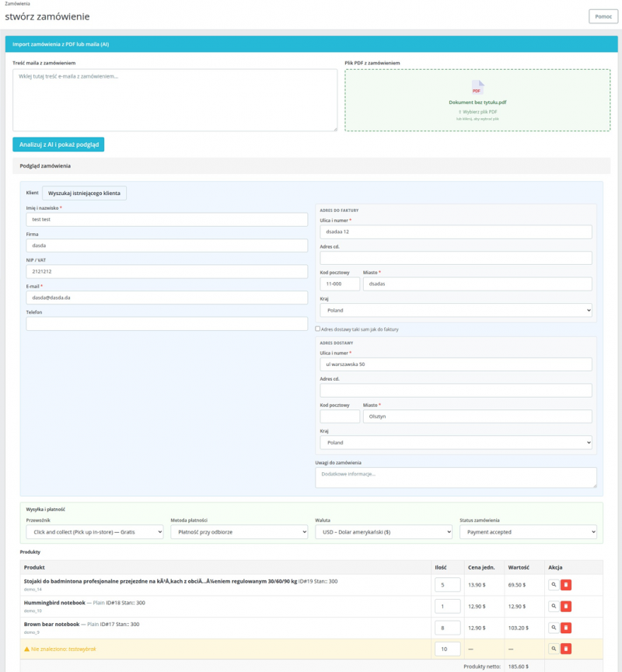Open search for Brown bear notebook row
Image resolution: width=622 pixels, height=672 pixels.
point(554,628)
